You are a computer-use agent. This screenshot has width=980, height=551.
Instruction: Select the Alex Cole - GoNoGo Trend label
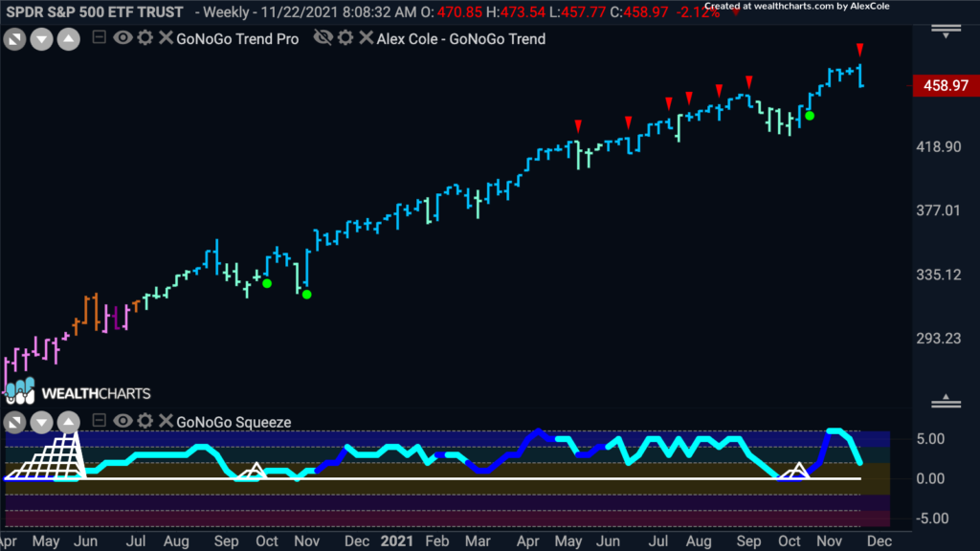click(x=461, y=38)
